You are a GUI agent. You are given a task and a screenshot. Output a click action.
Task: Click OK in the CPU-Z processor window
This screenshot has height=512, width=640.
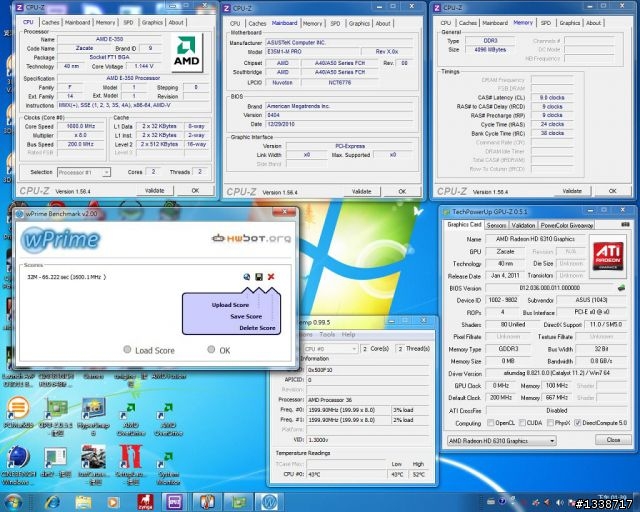[196, 191]
